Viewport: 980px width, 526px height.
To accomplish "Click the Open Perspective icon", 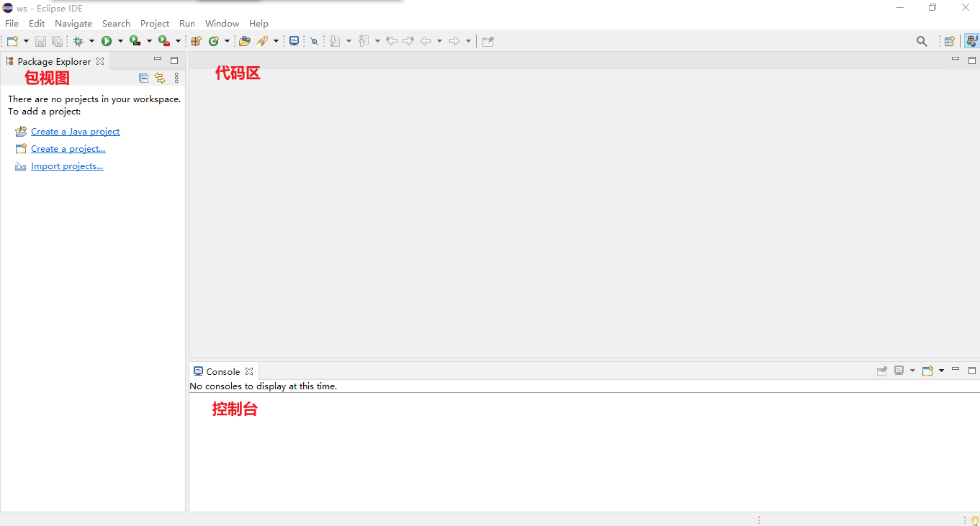I will 950,41.
